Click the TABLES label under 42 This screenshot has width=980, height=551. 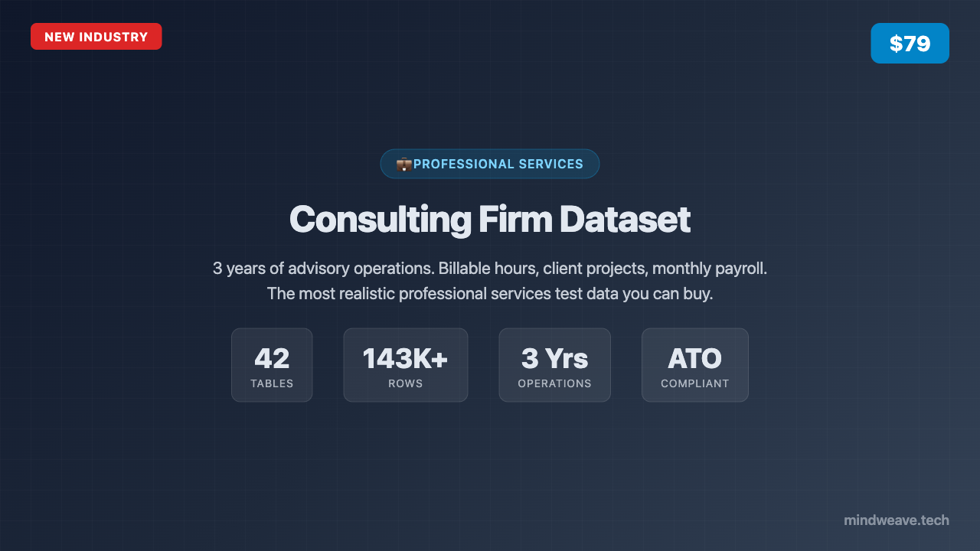click(x=272, y=383)
